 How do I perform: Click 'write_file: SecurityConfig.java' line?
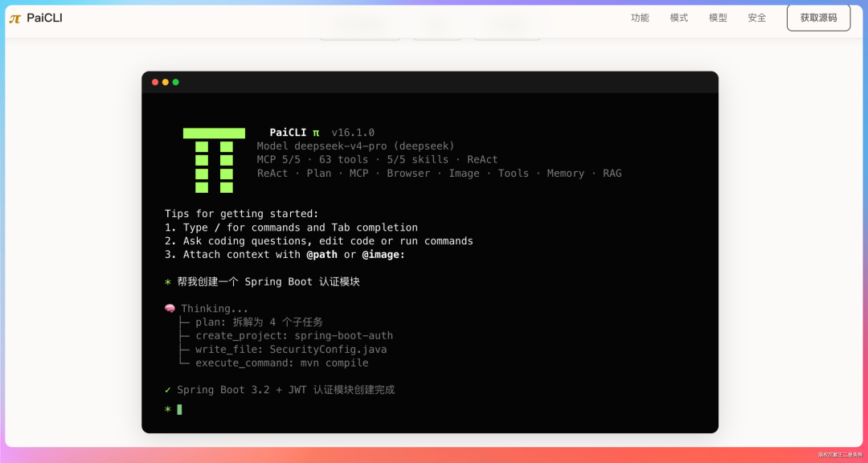291,350
